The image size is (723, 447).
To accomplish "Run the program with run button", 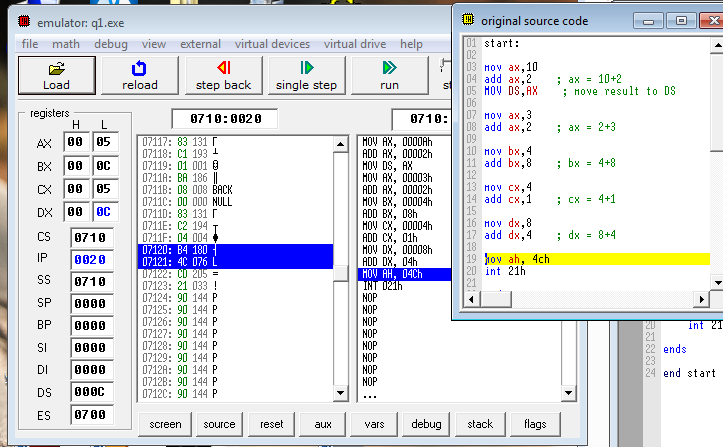I will pyautogui.click(x=389, y=75).
